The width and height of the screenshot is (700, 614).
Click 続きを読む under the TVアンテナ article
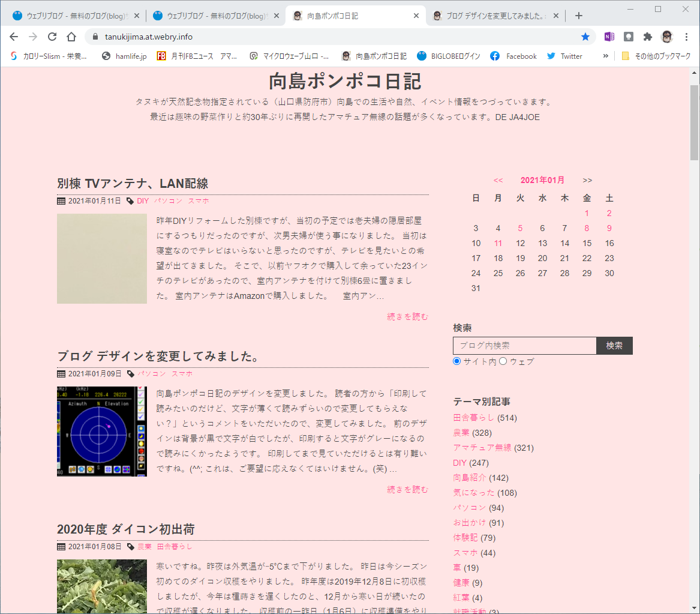[408, 316]
